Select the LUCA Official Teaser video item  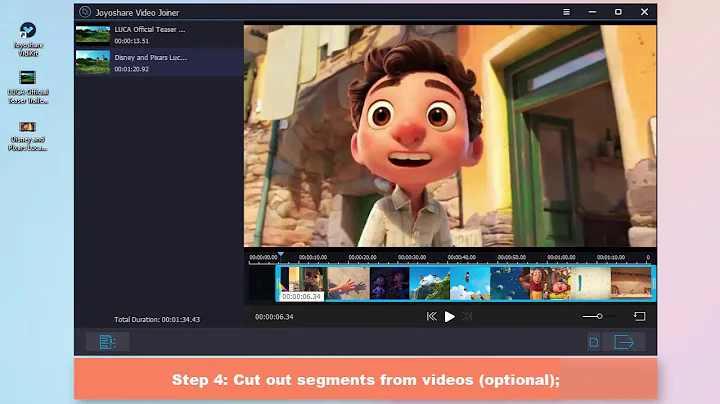(x=159, y=35)
